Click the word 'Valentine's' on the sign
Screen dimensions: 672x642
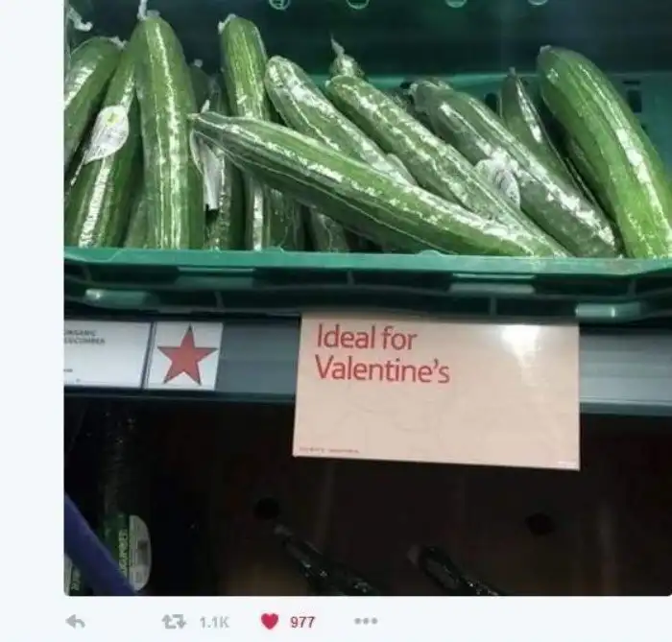click(x=382, y=368)
